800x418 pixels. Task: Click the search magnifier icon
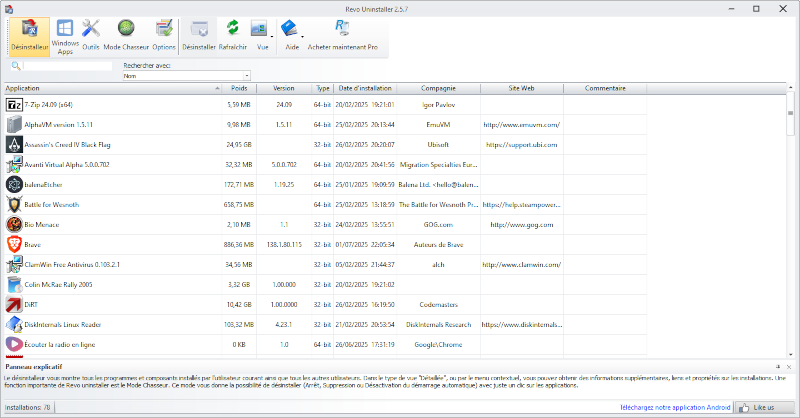click(16, 66)
